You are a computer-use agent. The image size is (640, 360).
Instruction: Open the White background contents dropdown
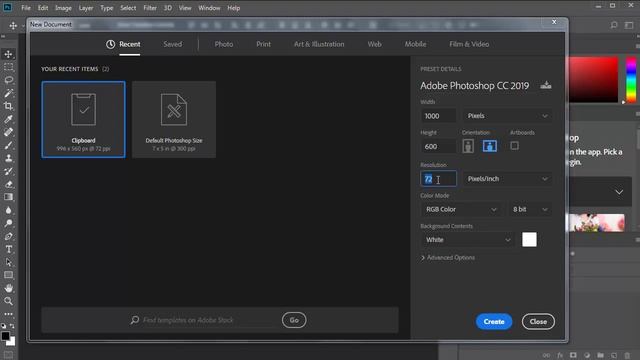tap(468, 240)
